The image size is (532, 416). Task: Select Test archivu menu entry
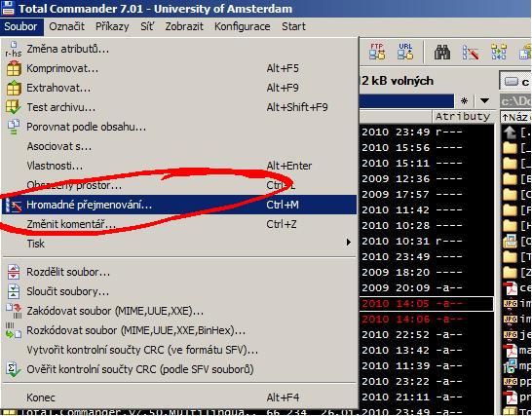coord(179,107)
